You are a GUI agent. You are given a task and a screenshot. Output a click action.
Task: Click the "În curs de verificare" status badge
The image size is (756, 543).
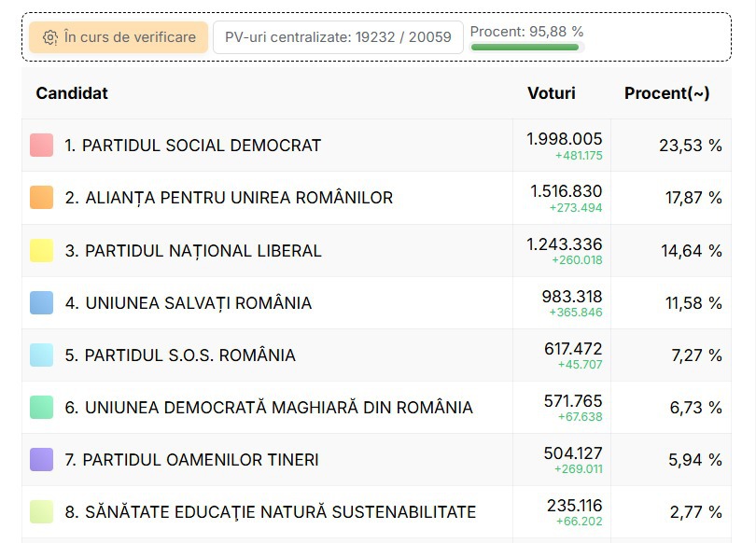tap(119, 37)
